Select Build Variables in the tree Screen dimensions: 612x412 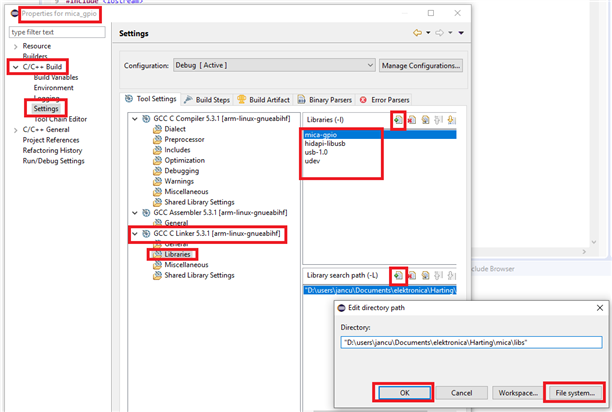tap(56, 77)
